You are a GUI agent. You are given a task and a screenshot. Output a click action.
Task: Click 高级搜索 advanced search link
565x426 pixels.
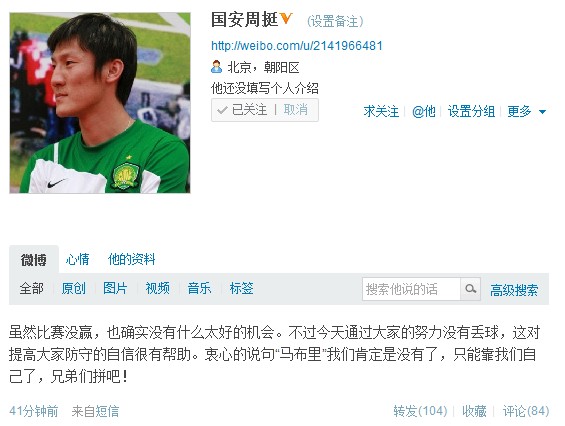tap(514, 290)
